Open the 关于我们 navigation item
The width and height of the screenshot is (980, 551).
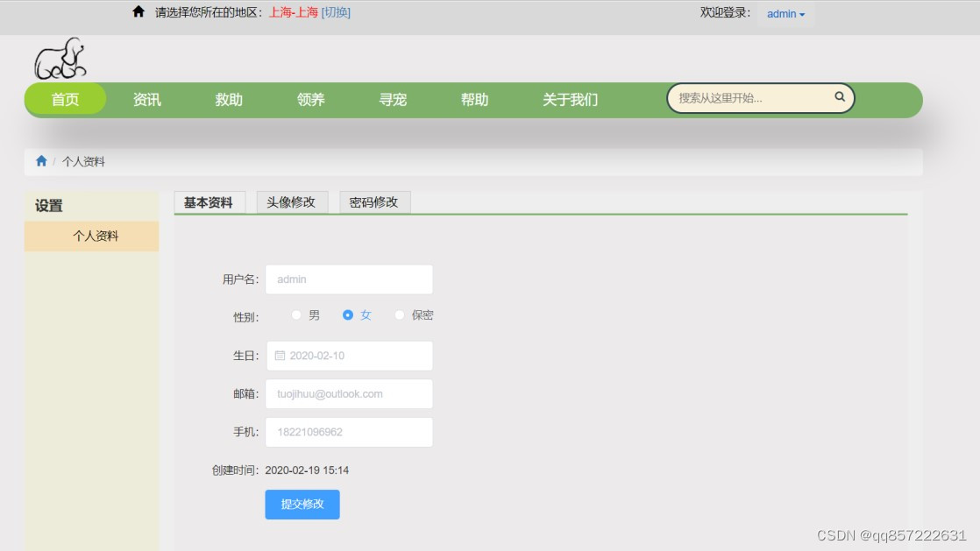click(570, 99)
